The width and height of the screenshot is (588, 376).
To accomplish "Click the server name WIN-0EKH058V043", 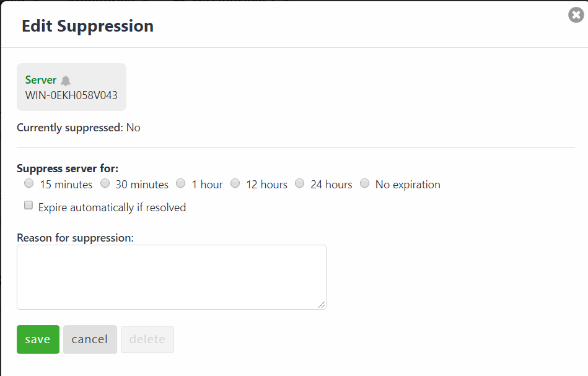I will (71, 95).
